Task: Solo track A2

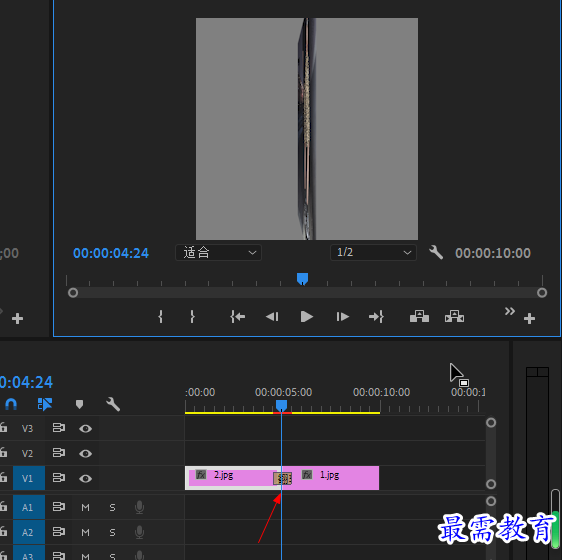Action: [112, 532]
